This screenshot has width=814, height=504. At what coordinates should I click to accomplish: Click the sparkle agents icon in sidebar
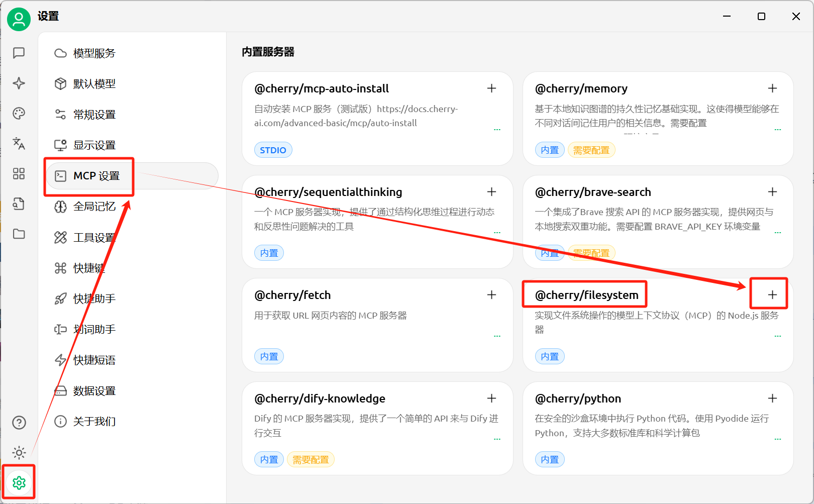coord(19,83)
